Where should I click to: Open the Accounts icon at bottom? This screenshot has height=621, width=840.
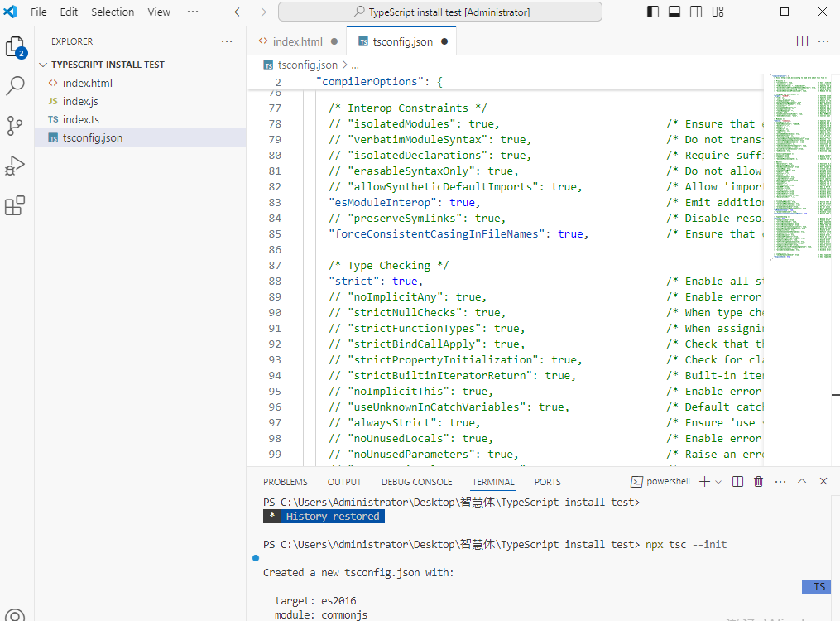point(15,615)
